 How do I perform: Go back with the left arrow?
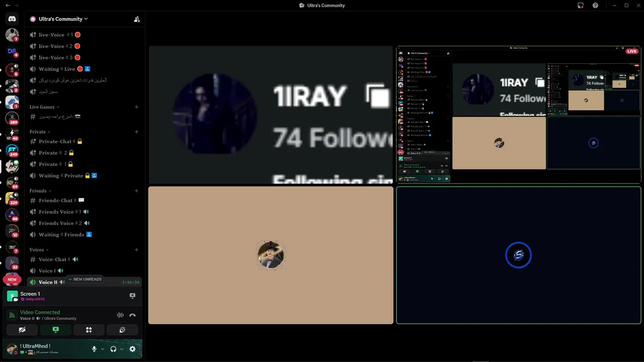coord(8,6)
